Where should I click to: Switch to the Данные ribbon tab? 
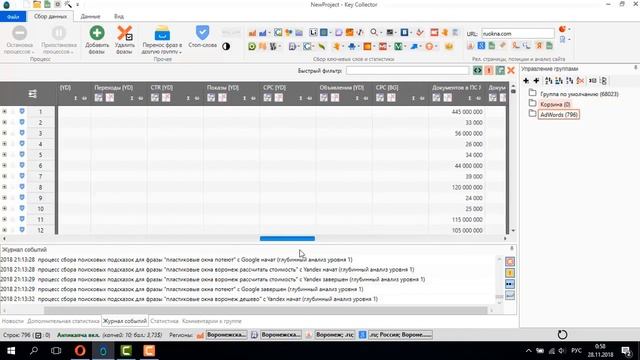click(x=90, y=17)
